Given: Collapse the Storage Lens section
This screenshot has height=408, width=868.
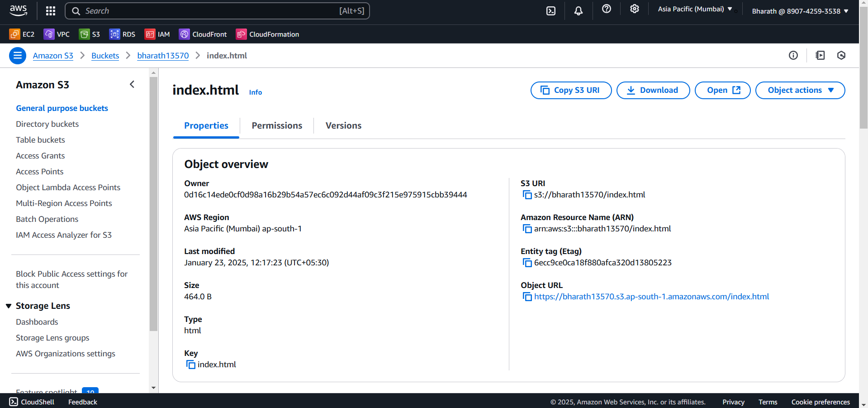Looking at the screenshot, I should pyautogui.click(x=9, y=306).
